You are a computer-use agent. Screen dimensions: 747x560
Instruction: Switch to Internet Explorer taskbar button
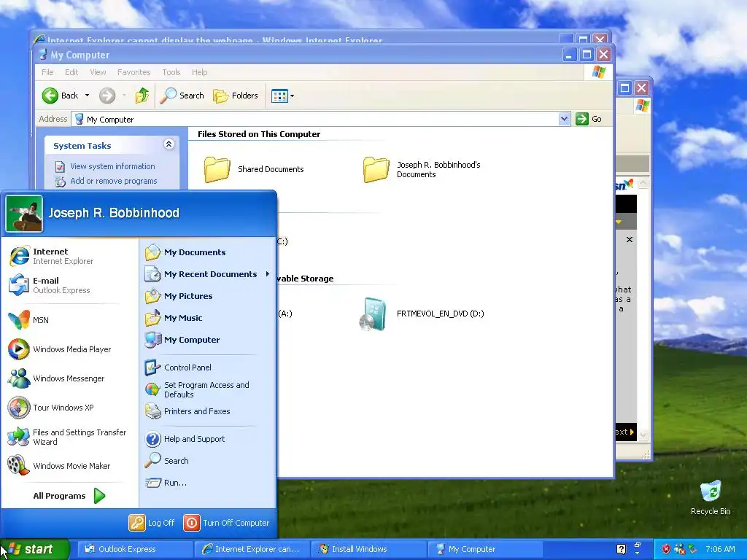pos(252,549)
